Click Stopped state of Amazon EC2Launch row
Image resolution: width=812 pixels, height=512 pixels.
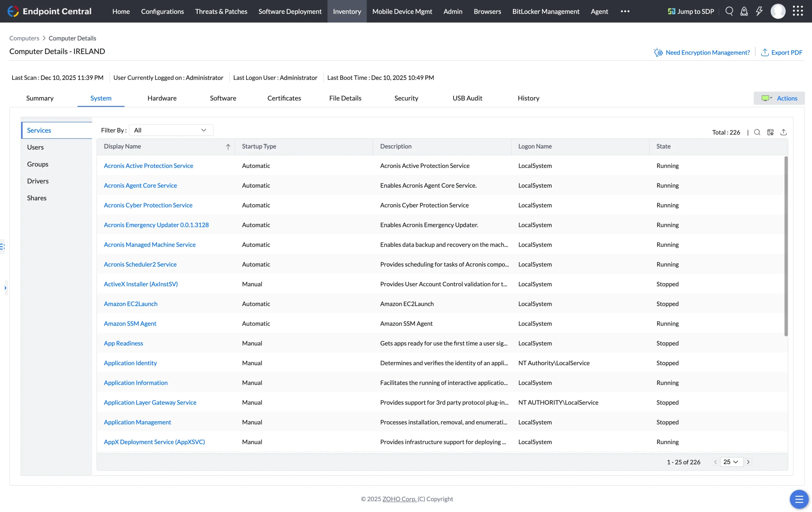coord(667,304)
